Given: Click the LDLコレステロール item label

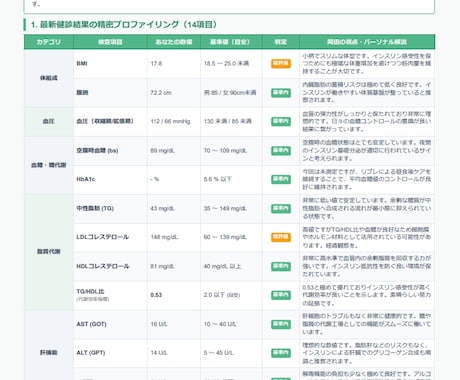Looking at the screenshot, I should point(103,237).
